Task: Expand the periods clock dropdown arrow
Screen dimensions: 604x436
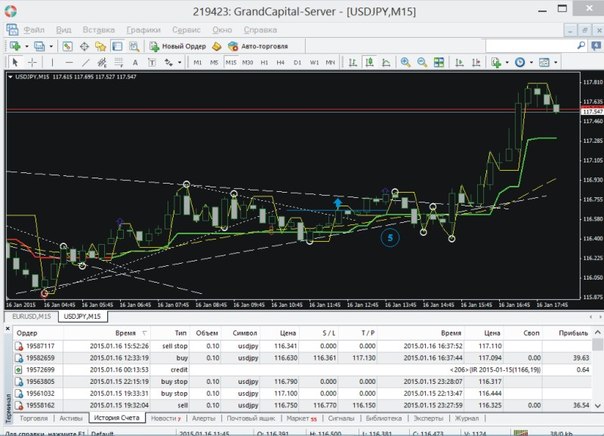Action: (531, 62)
